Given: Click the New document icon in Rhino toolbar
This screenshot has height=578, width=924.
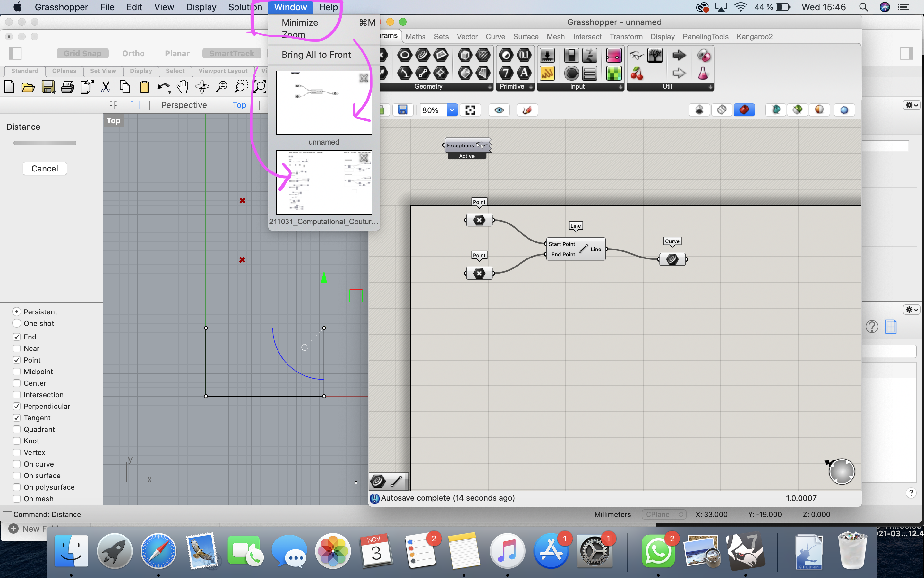Looking at the screenshot, I should (x=10, y=87).
